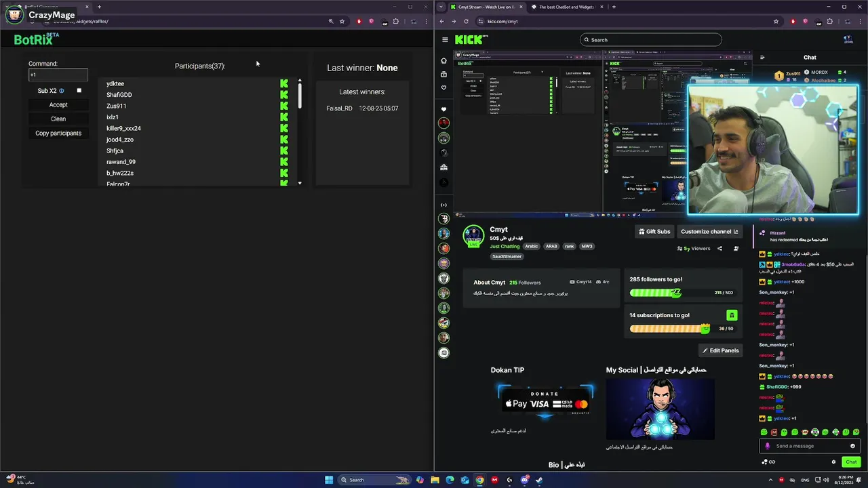Expand sidebar with arrows toggle icon
This screenshot has height=488, width=868.
(443, 205)
